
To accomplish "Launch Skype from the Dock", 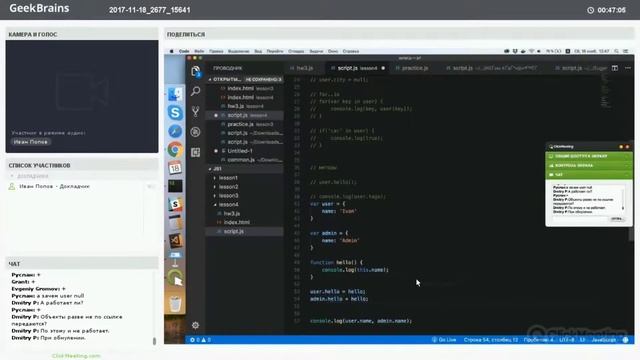I will pyautogui.click(x=175, y=113).
